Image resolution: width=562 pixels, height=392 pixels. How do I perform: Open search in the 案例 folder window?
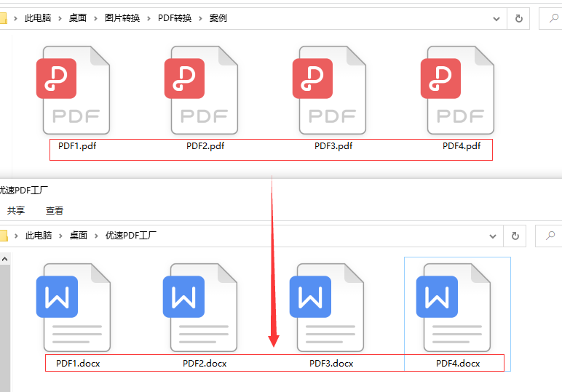pos(553,18)
